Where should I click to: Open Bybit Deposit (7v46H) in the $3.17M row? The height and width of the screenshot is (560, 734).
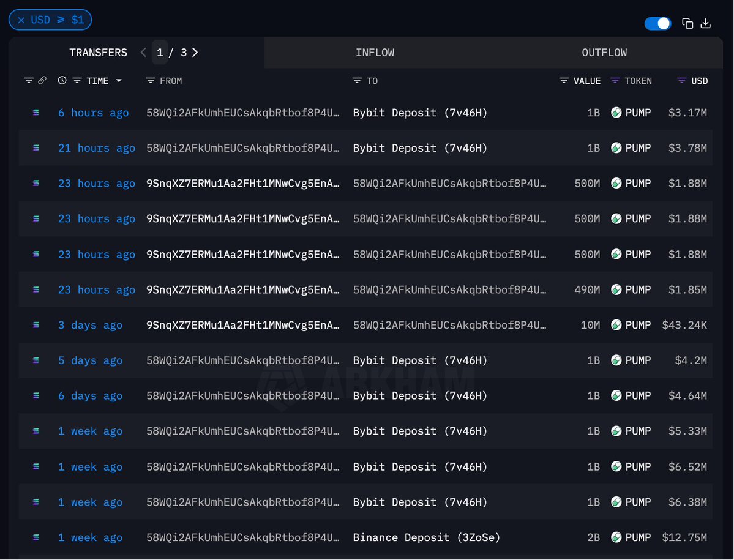420,113
